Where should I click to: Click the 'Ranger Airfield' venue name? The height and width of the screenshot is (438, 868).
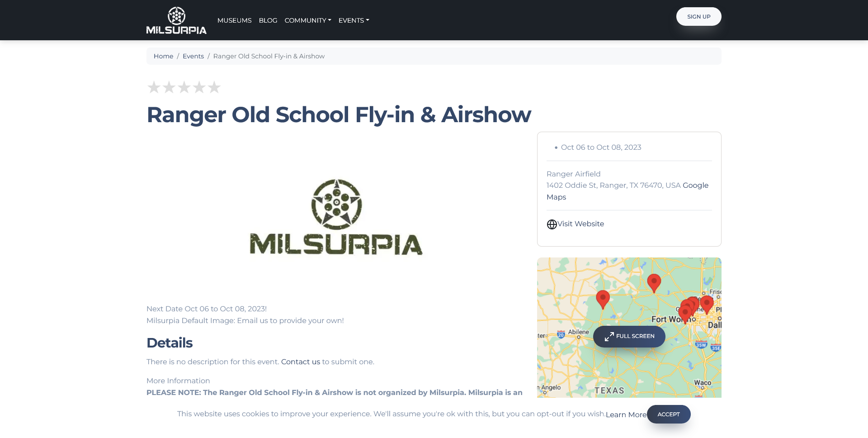coord(573,174)
